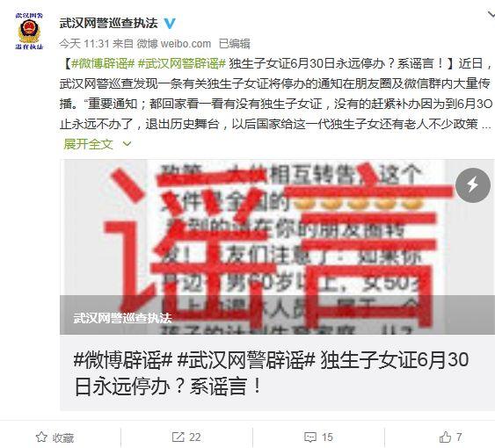
Task: Open the 微博 weibo.com source link
Action: 173,44
